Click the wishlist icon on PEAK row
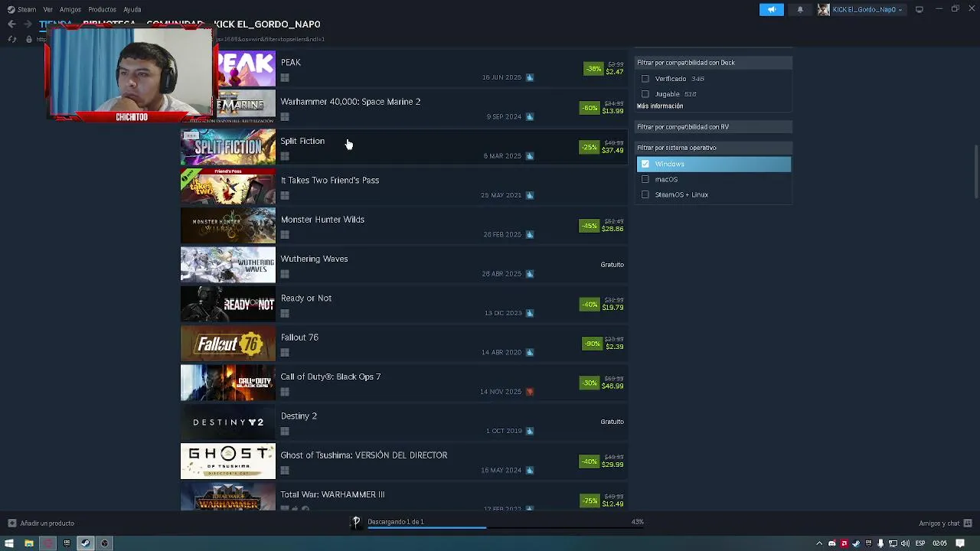The image size is (980, 551). 529,77
